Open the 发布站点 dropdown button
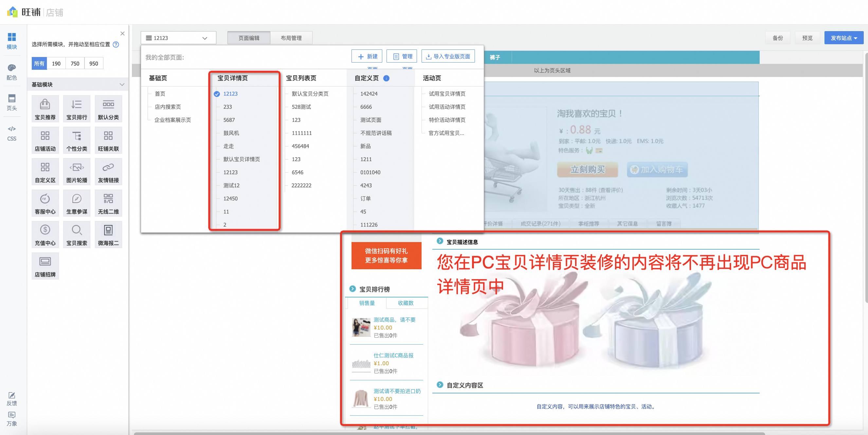Image resolution: width=868 pixels, height=435 pixels. pos(843,38)
